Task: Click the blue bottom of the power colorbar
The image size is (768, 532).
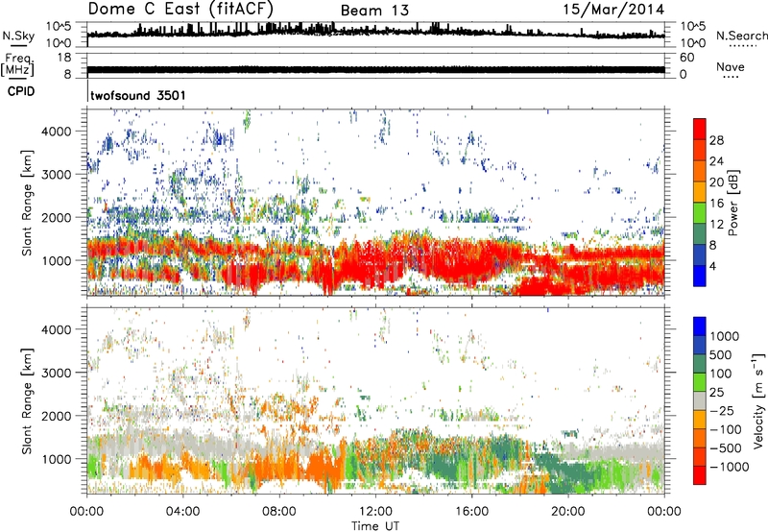Action: pyautogui.click(x=700, y=277)
